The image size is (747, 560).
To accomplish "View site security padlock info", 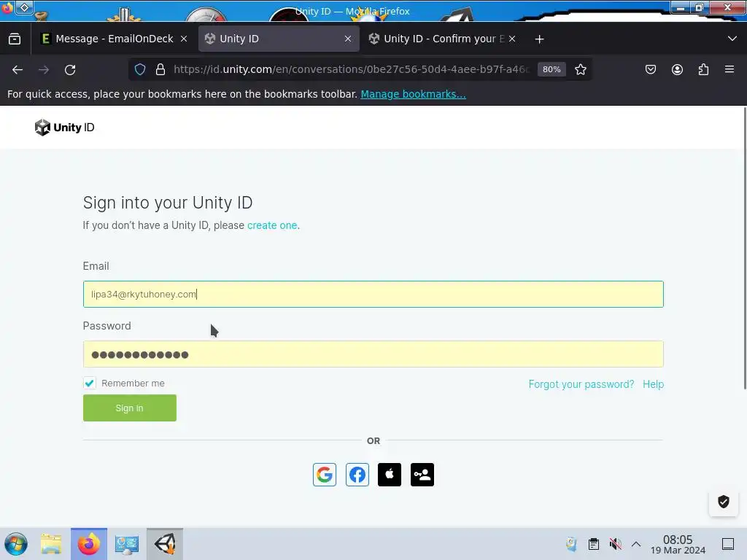I will click(x=160, y=69).
